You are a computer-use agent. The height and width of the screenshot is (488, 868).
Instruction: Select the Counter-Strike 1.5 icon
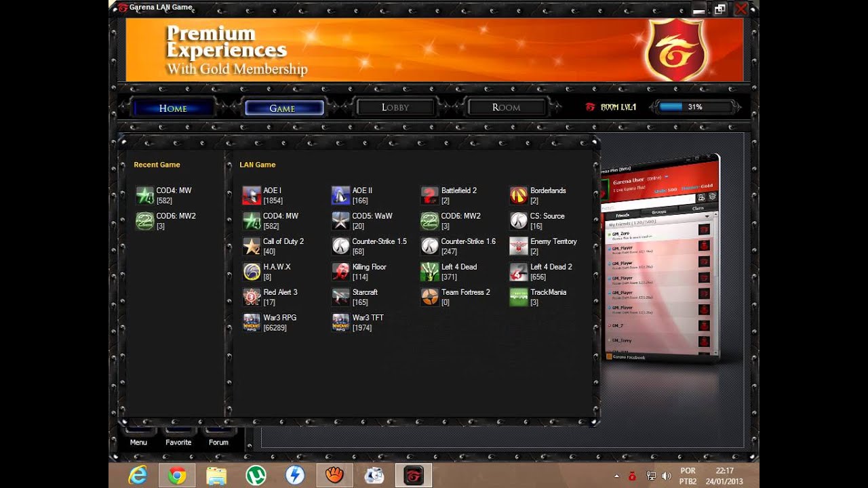click(340, 247)
